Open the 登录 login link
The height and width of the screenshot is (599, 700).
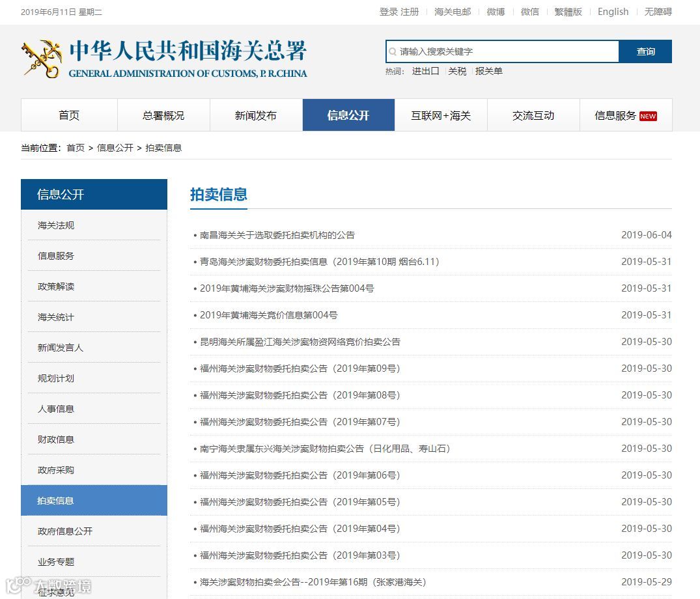[388, 12]
